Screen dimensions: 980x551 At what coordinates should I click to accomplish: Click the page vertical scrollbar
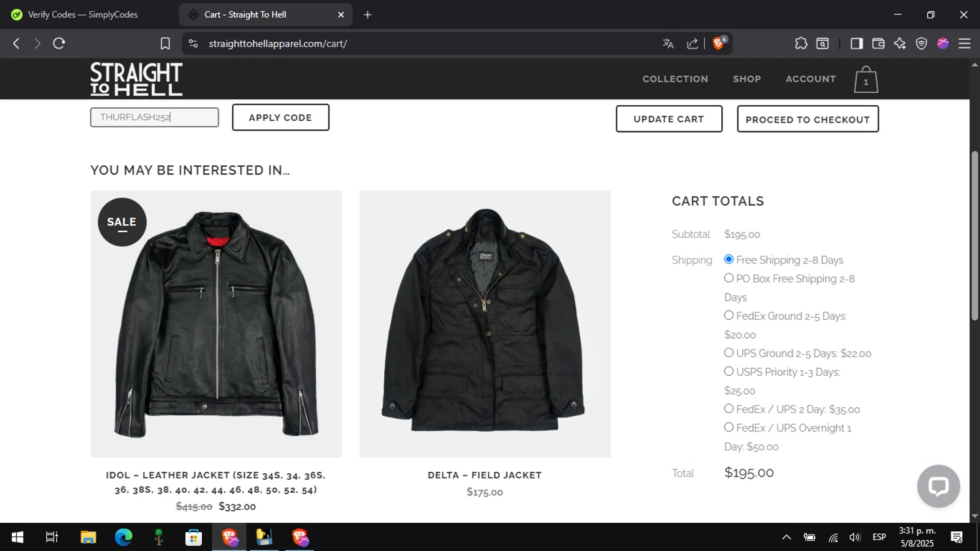coord(975,235)
